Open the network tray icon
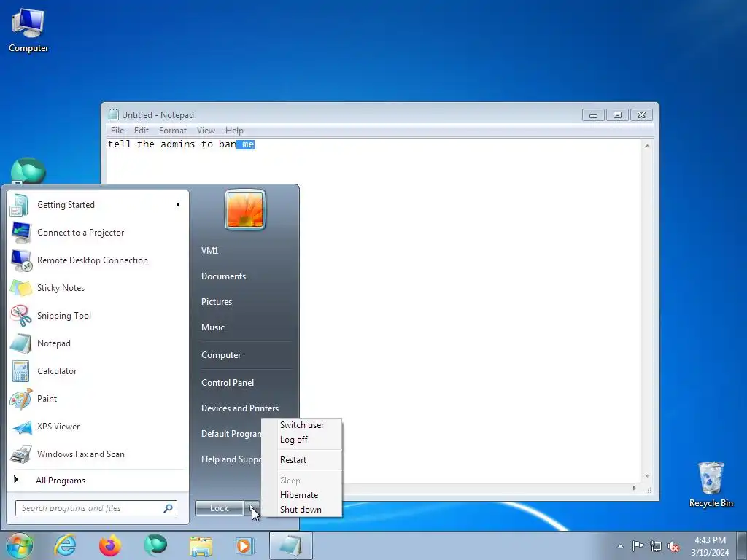747x560 pixels. pyautogui.click(x=656, y=546)
